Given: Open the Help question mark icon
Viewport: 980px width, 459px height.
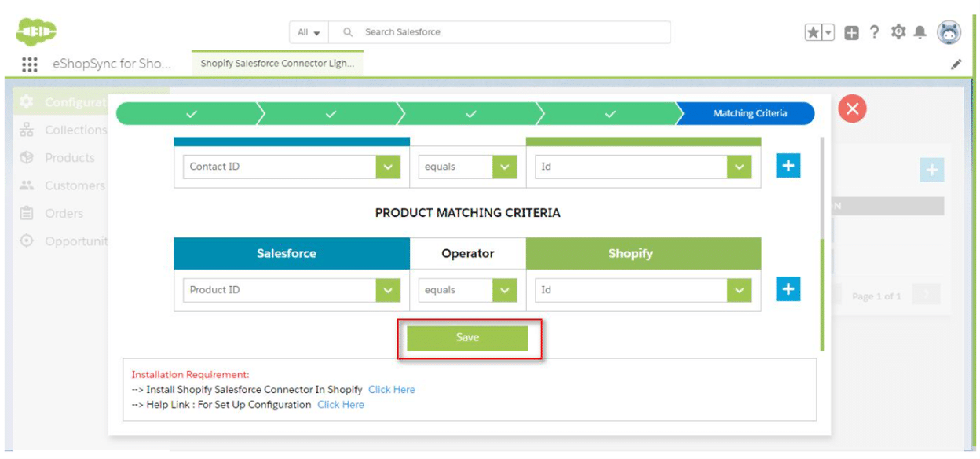Looking at the screenshot, I should pyautogui.click(x=875, y=32).
